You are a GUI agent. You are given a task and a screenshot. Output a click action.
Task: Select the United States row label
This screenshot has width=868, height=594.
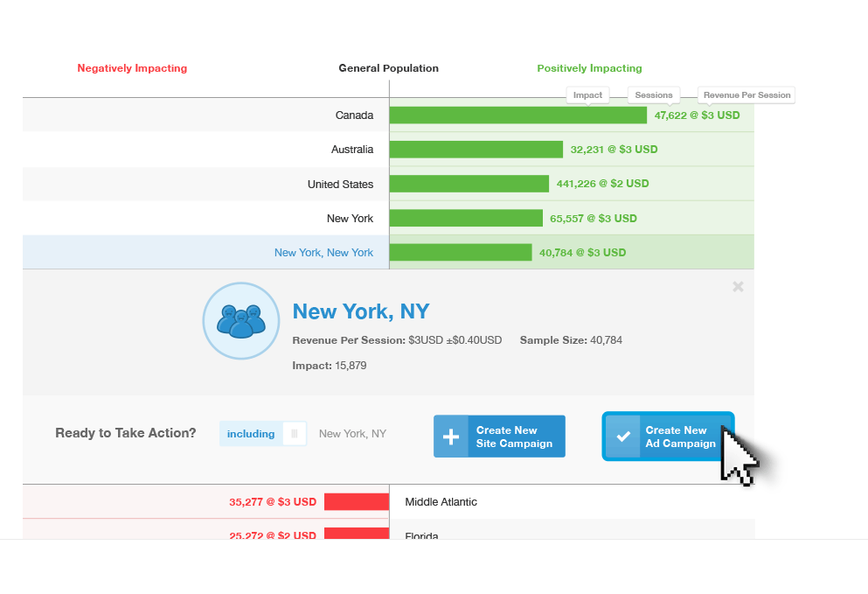[x=340, y=184]
